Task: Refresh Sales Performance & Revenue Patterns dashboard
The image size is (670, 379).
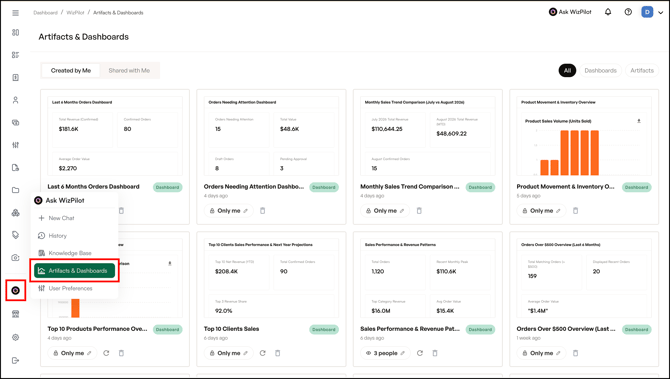Action: 420,353
